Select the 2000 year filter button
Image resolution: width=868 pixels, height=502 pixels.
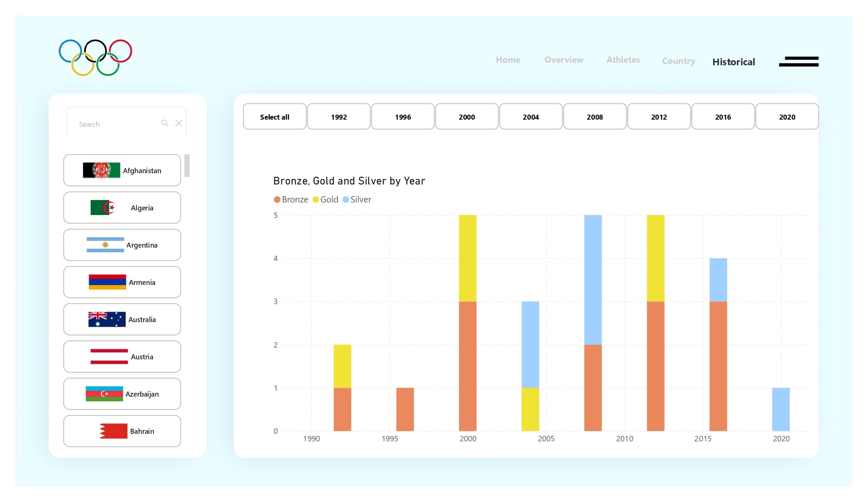point(466,116)
